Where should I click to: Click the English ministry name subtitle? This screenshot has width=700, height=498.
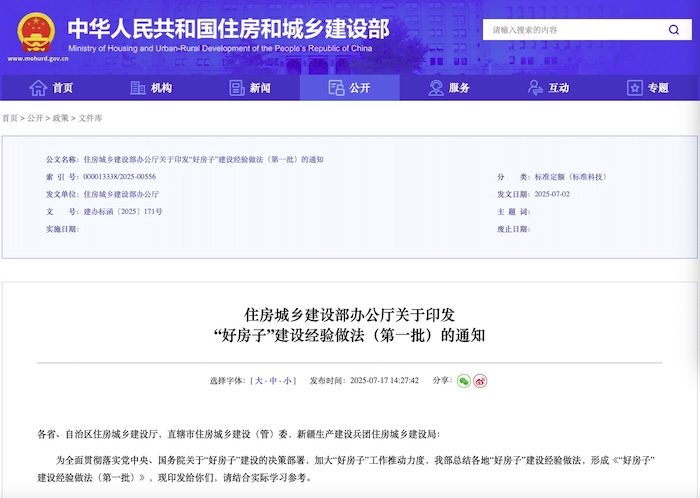tap(220, 48)
